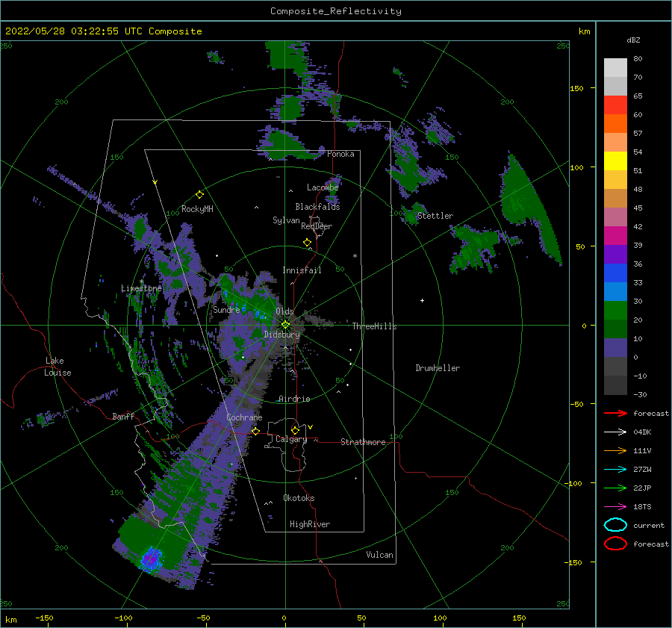Select the Drumheller label

click(438, 368)
